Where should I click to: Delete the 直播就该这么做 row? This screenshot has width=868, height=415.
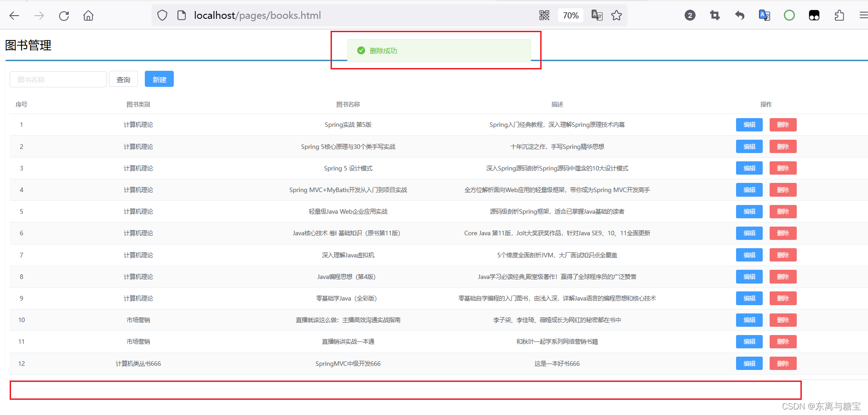783,320
